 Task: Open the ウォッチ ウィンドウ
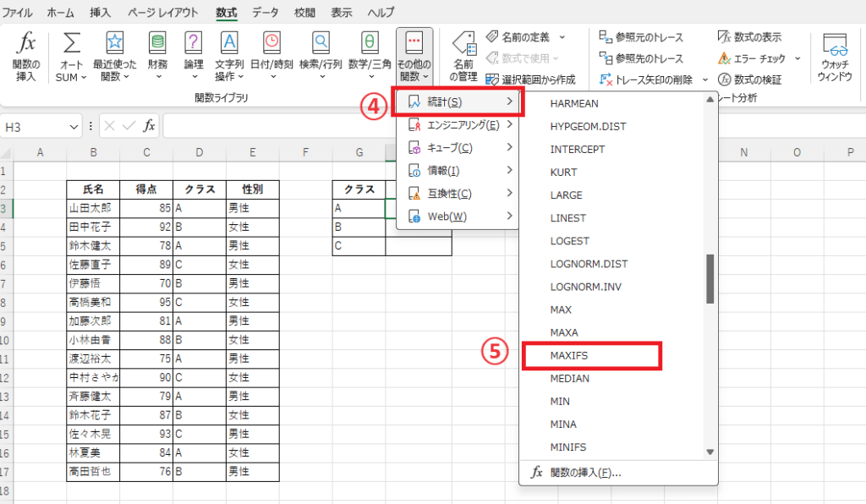point(835,57)
